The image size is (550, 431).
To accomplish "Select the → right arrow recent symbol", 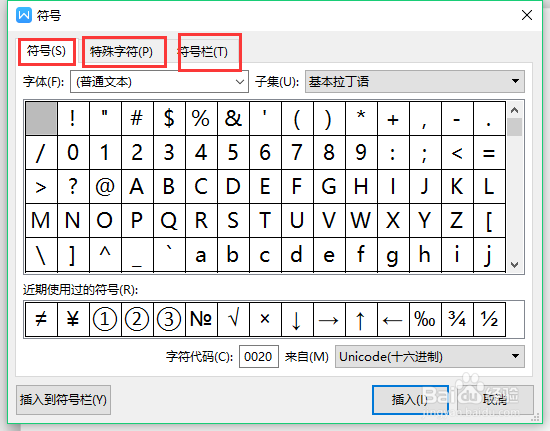I will pyautogui.click(x=329, y=319).
